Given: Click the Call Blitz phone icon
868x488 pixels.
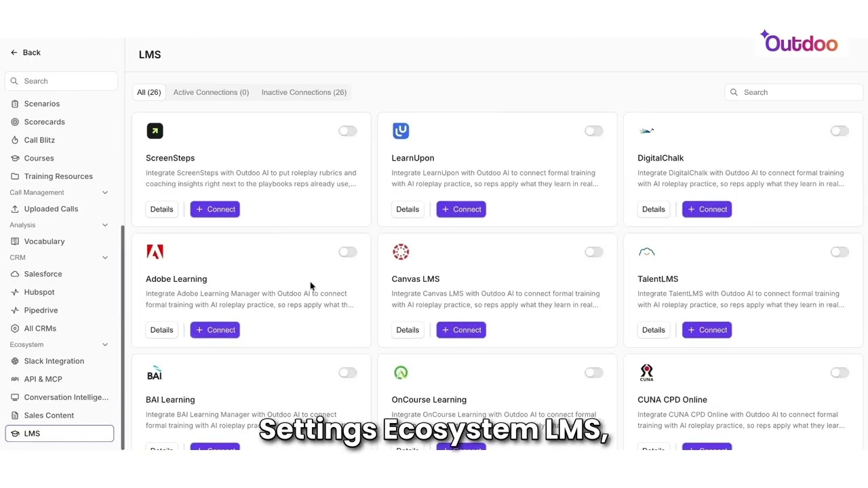Looking at the screenshot, I should click(x=15, y=140).
